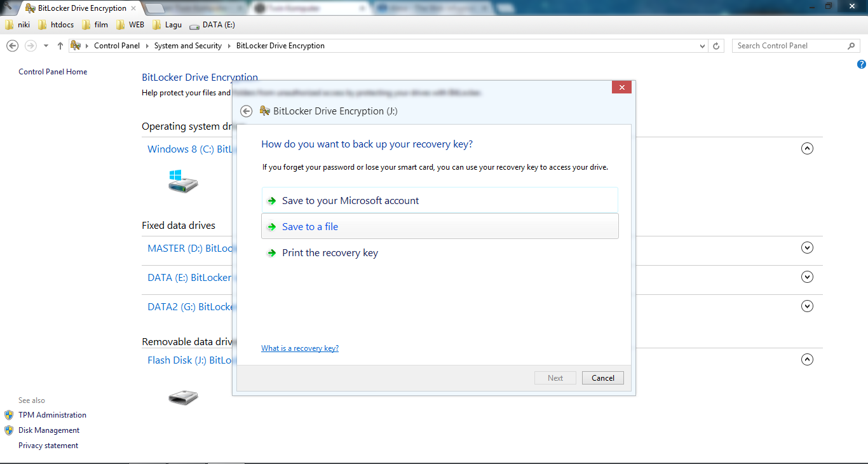Click the wrench icon in the title bar

point(8,7)
